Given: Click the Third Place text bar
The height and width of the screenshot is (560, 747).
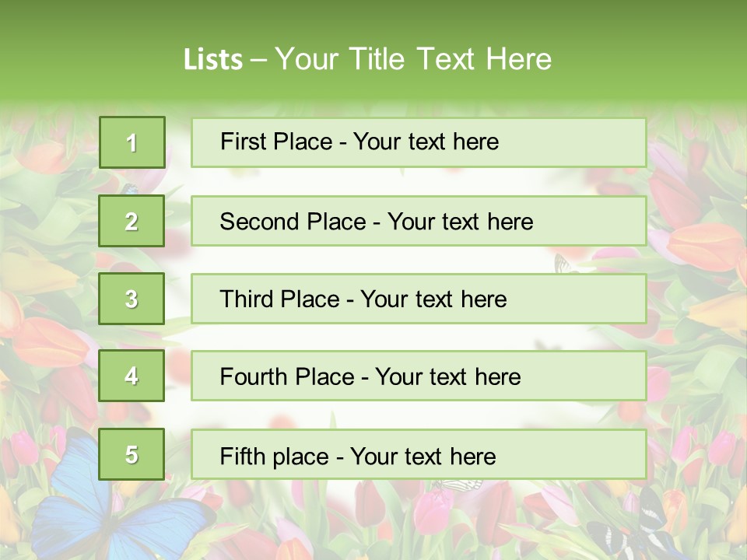Looking at the screenshot, I should pyautogui.click(x=419, y=299).
